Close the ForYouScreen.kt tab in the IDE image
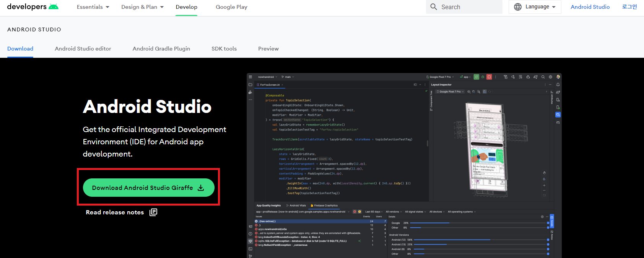Screen dimensions: 644x258 [282, 85]
